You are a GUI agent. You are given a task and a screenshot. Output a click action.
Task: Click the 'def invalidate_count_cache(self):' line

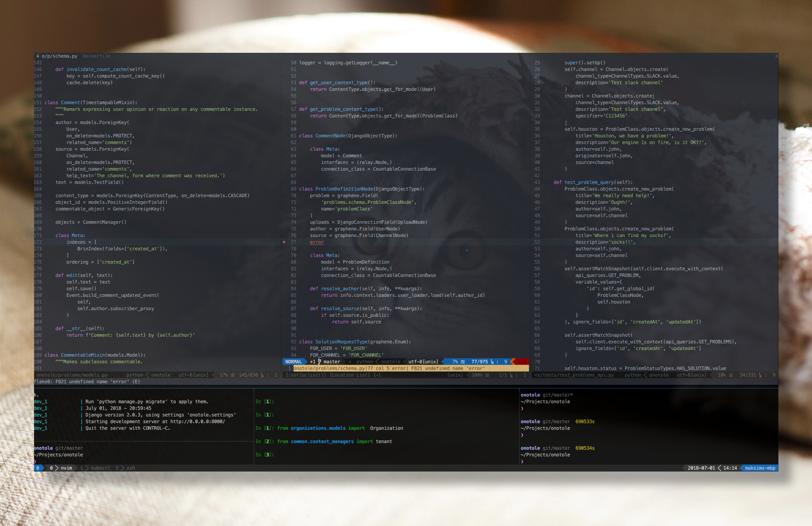100,69
